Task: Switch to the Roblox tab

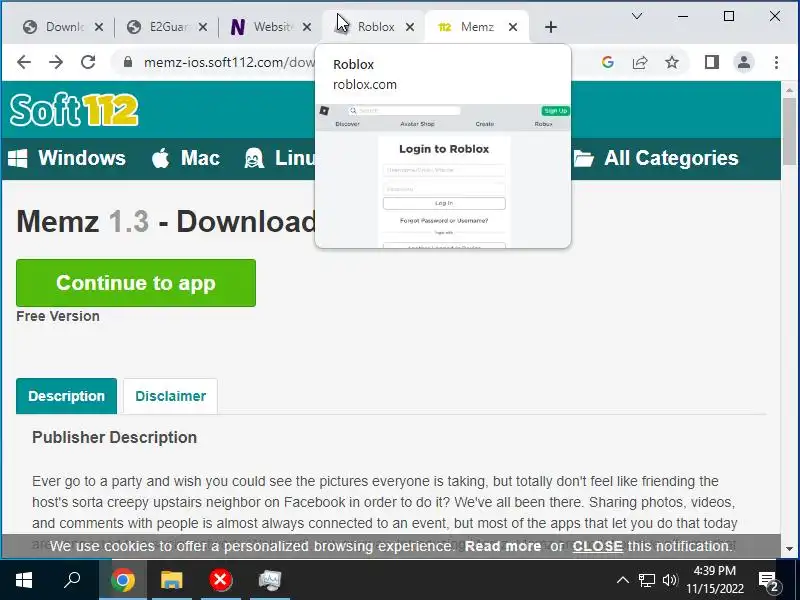Action: (x=375, y=27)
